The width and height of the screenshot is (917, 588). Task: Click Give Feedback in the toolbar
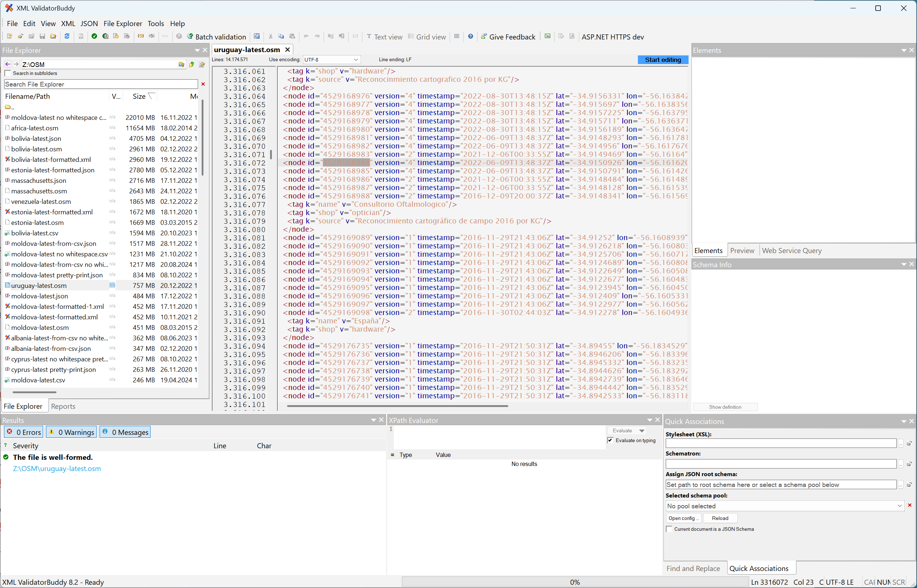pyautogui.click(x=508, y=37)
